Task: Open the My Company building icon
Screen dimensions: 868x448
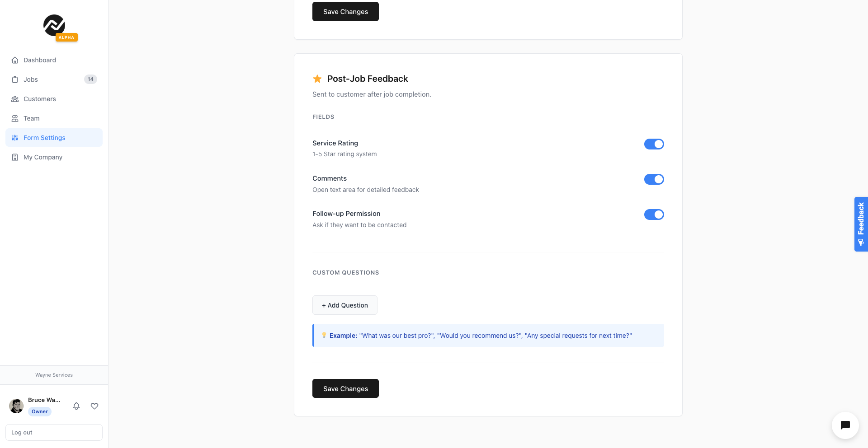Action: pyautogui.click(x=15, y=157)
